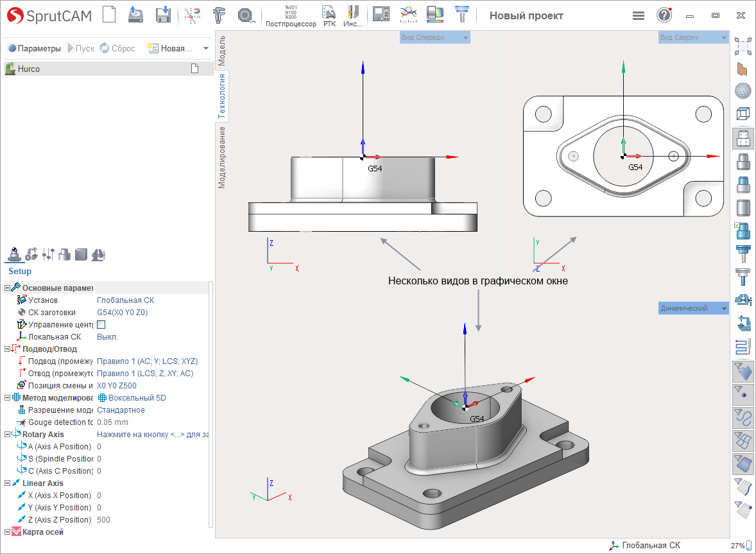Click the machine control panel icon
The width and height of the screenshot is (756, 554).
[x=381, y=15]
